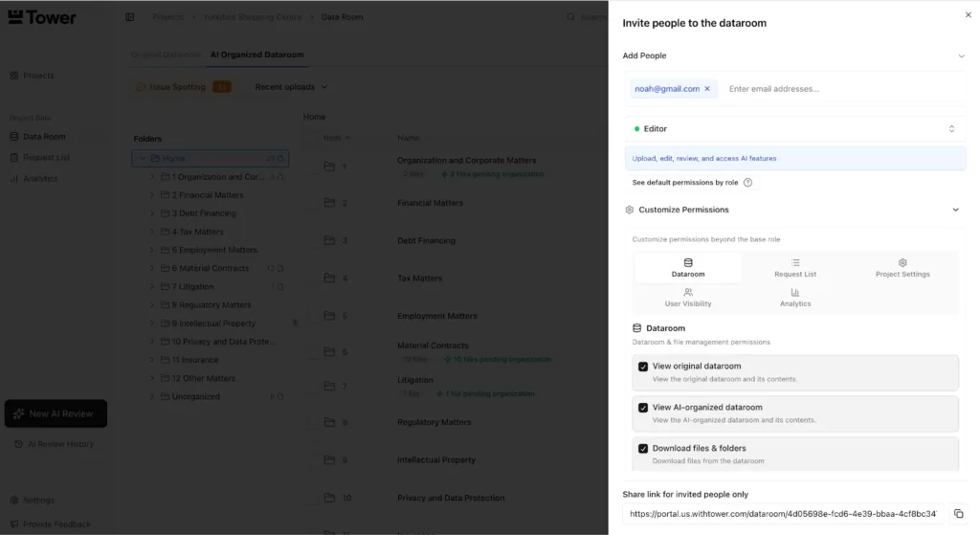Select 7 Litigation tree folder

click(192, 287)
